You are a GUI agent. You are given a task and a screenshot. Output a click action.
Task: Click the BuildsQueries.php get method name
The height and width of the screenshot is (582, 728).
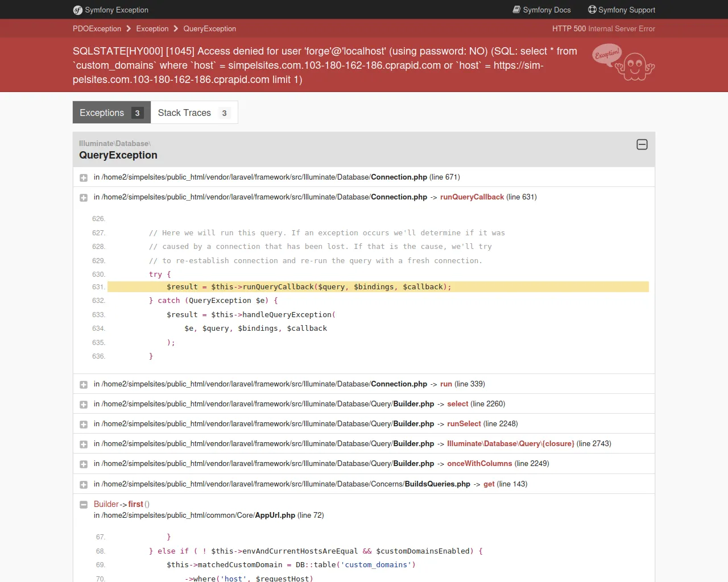(489, 484)
